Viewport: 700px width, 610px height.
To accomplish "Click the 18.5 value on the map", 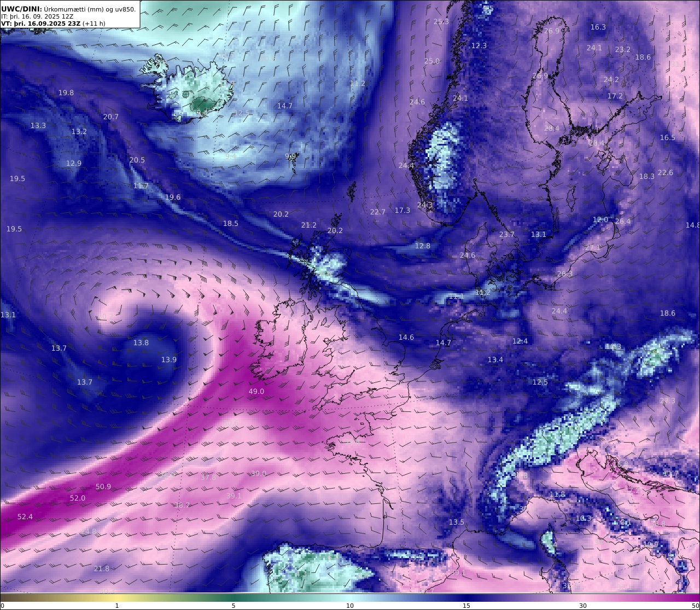I will (x=231, y=224).
